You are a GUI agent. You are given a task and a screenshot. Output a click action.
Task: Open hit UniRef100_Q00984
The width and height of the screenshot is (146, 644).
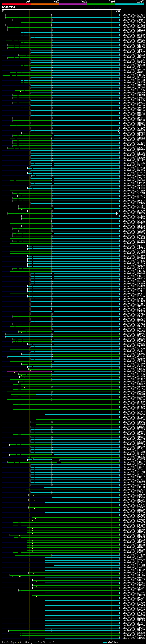pos(134,22)
